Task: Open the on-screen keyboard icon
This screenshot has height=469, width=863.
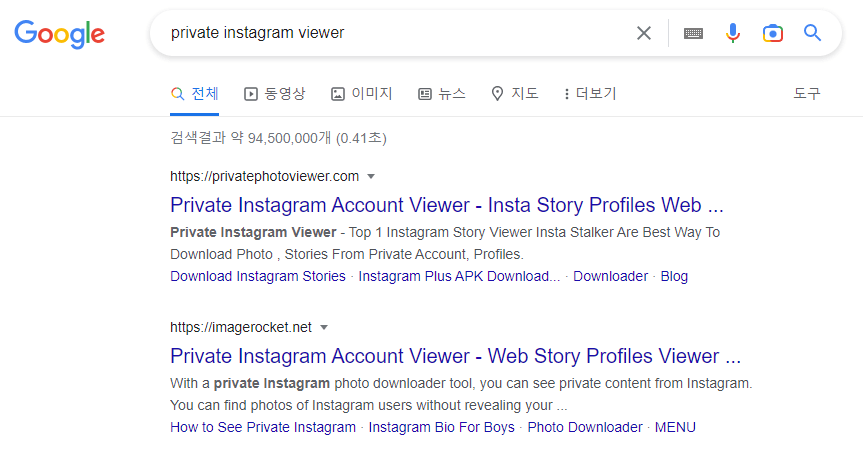Action: [693, 34]
